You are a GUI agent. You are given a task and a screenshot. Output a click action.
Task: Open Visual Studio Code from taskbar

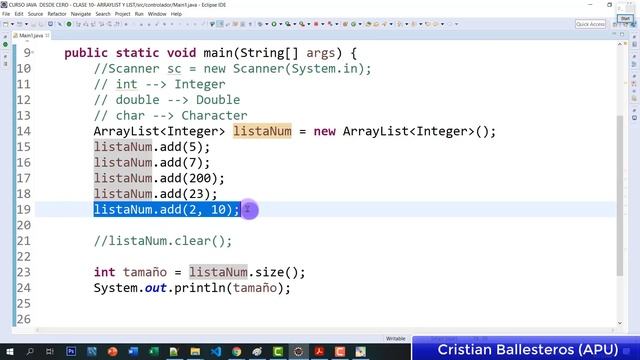pyautogui.click(x=216, y=351)
